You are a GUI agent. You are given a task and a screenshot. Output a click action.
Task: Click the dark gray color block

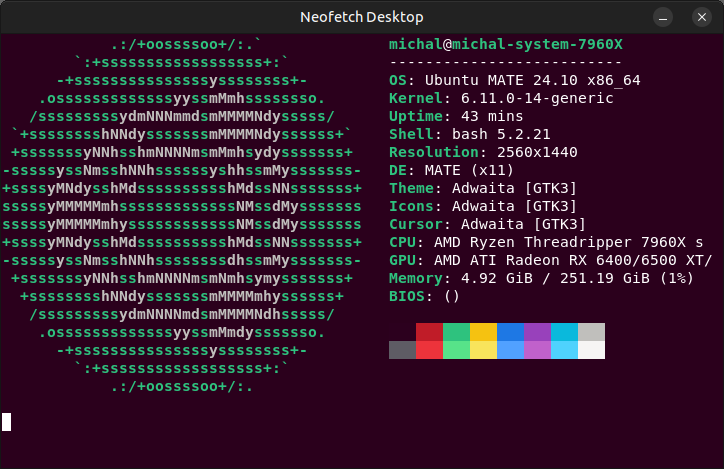(402, 350)
